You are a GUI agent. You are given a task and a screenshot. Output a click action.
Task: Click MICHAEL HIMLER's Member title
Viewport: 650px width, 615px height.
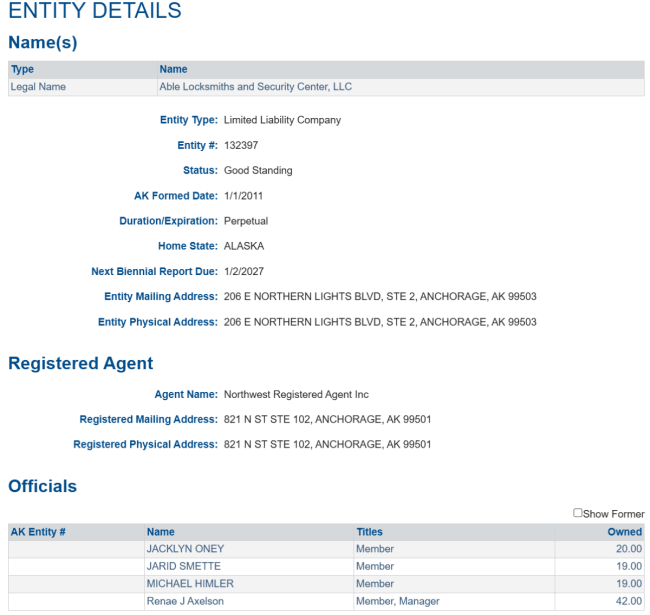coord(375,584)
